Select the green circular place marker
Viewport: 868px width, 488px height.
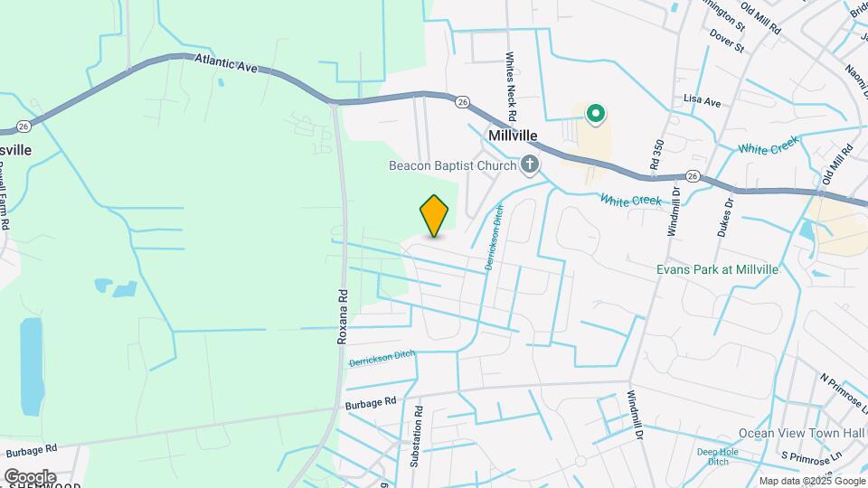(x=596, y=114)
